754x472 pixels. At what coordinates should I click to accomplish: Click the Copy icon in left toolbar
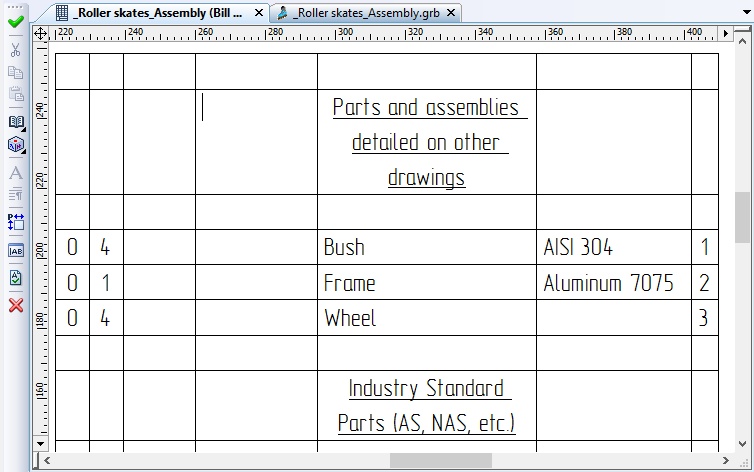[x=16, y=73]
